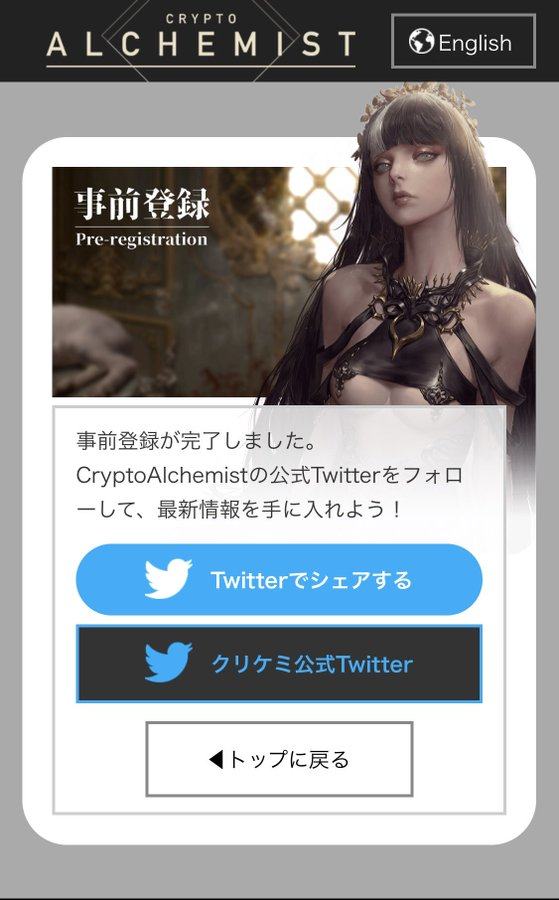Viewport: 559px width, 900px height.
Task: Click the 事前登録 banner heading
Action: [142, 205]
